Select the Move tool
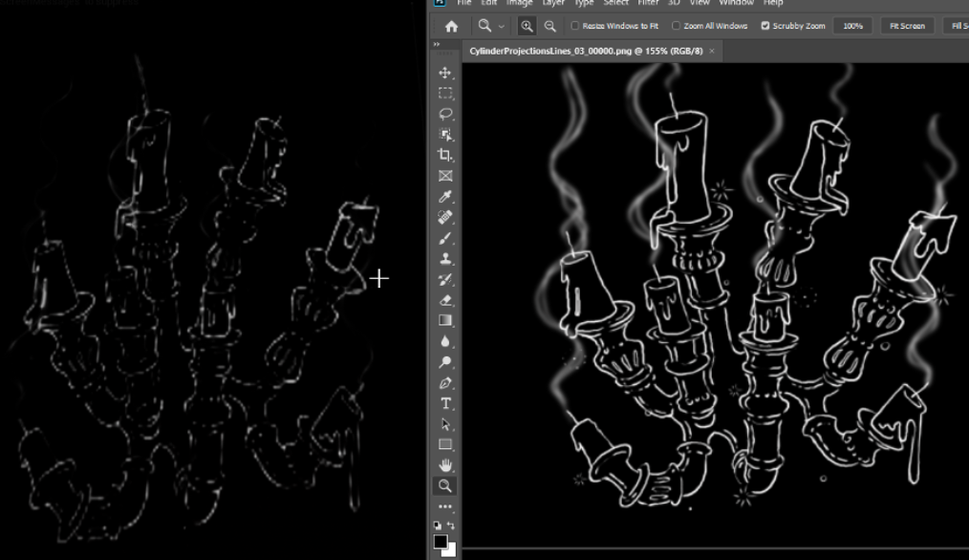This screenshot has height=560, width=969. click(445, 73)
